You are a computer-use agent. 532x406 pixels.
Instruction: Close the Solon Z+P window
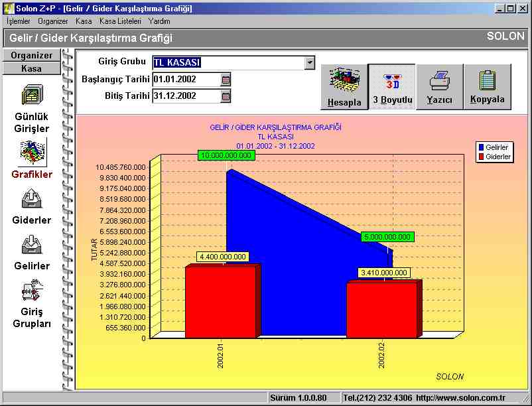click(522, 9)
